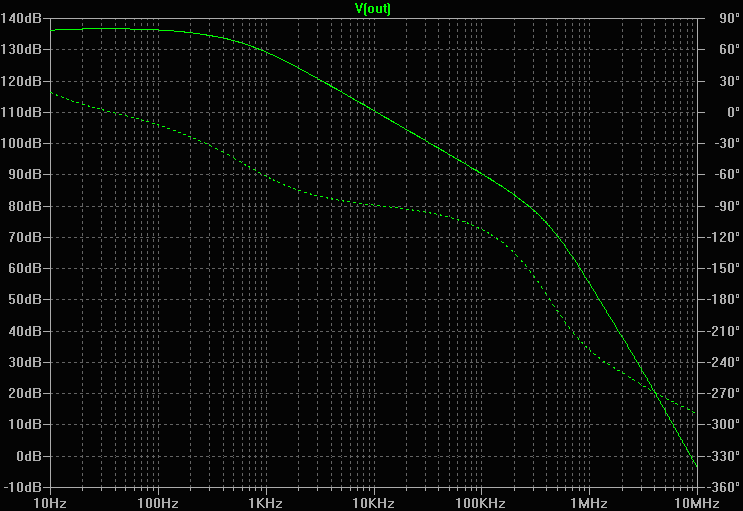Click the 10MHz frequency axis label

click(x=697, y=503)
